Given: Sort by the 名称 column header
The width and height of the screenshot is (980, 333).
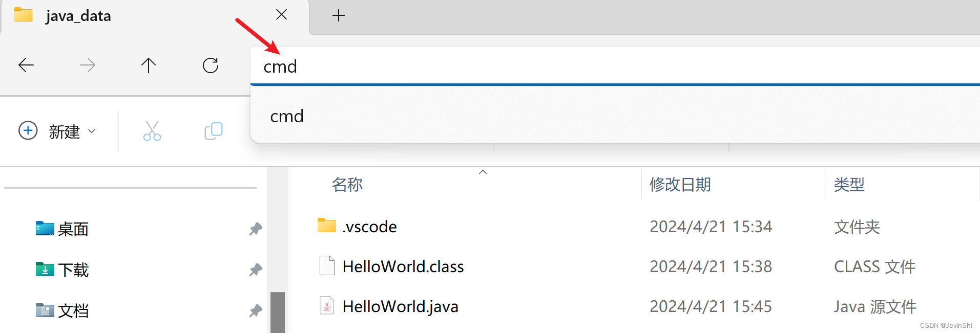Looking at the screenshot, I should 347,184.
